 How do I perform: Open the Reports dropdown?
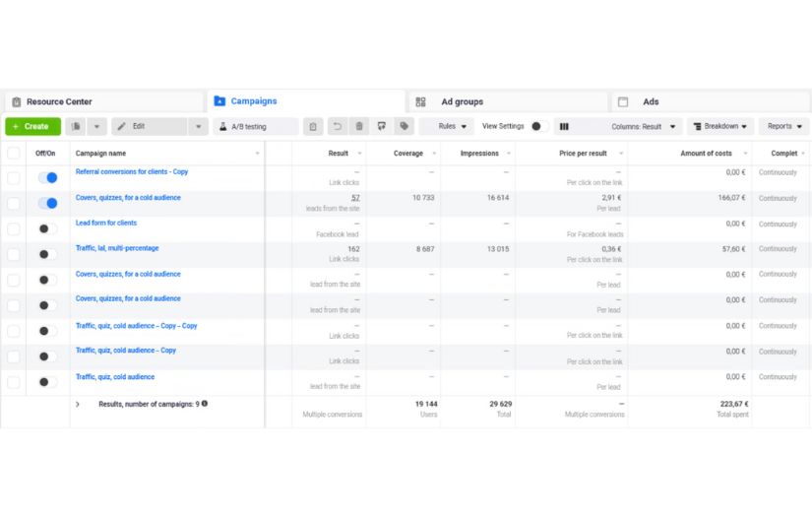(784, 126)
